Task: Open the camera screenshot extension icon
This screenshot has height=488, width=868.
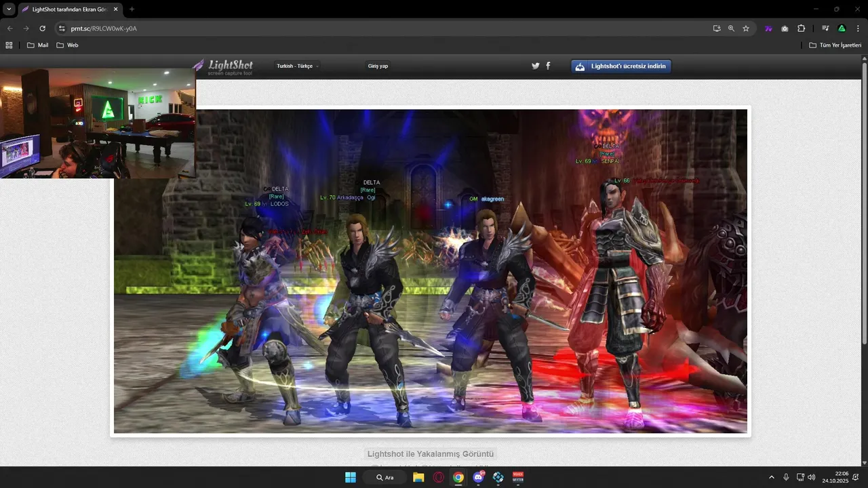Action: [x=785, y=28]
